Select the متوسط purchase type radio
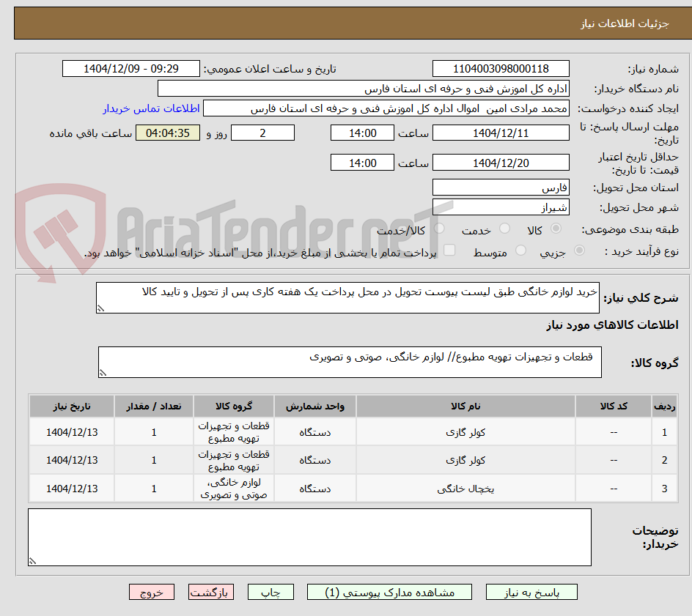692x616 pixels. pyautogui.click(x=520, y=251)
